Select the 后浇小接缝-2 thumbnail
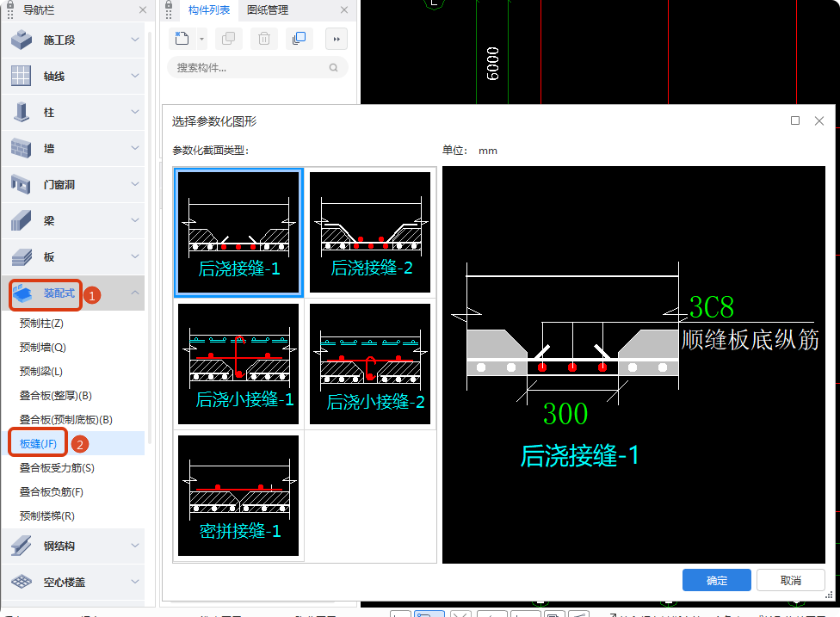This screenshot has height=617, width=840. point(370,364)
